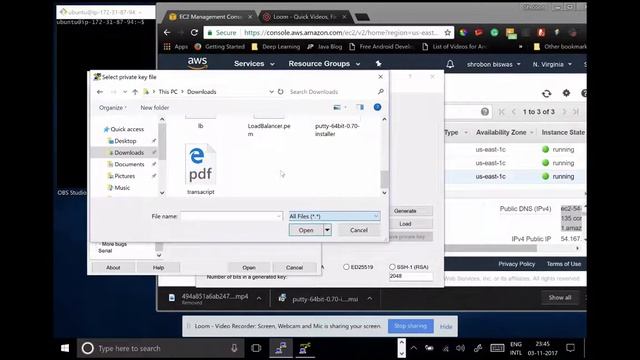Viewport: 640px width, 360px height.
Task: Hide the Loom sharing notification
Action: click(x=446, y=327)
